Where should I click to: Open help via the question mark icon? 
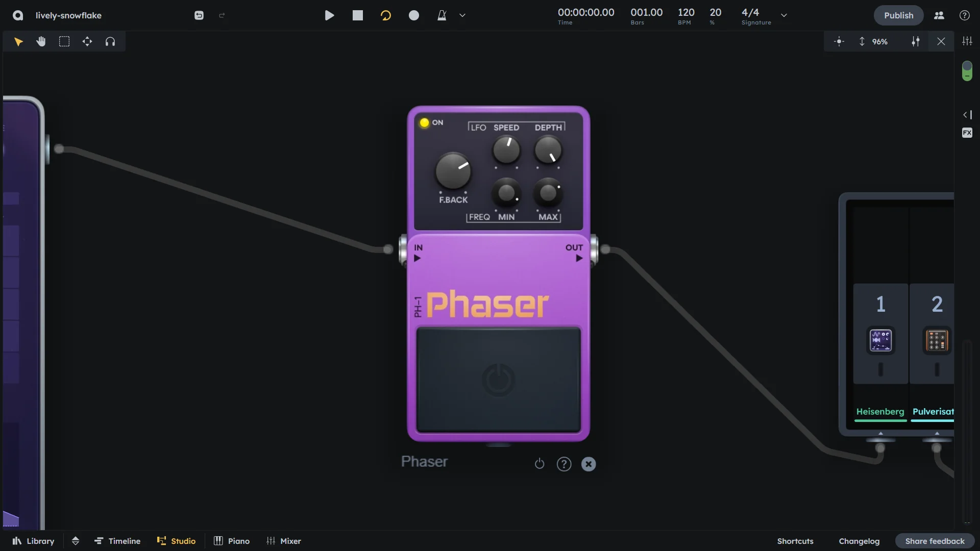tap(964, 15)
